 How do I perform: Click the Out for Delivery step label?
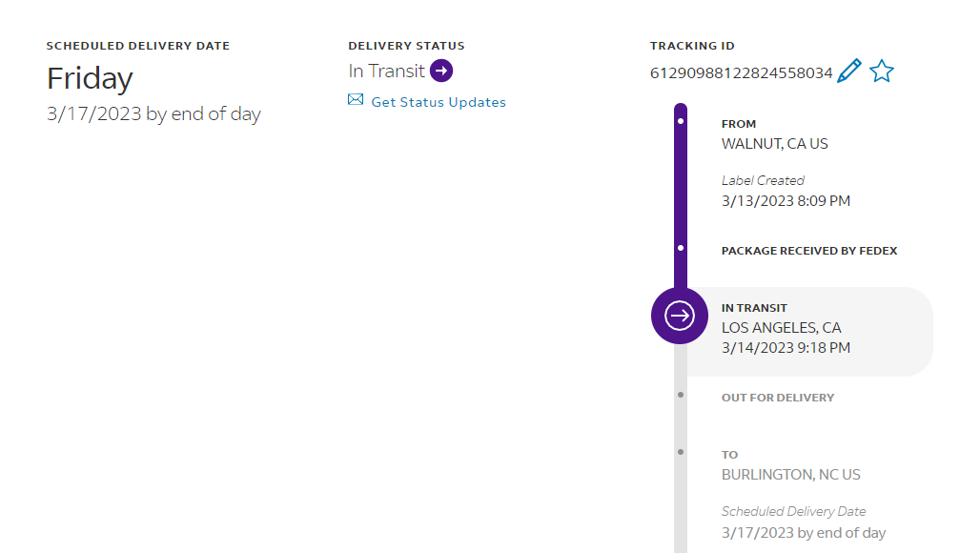point(777,398)
